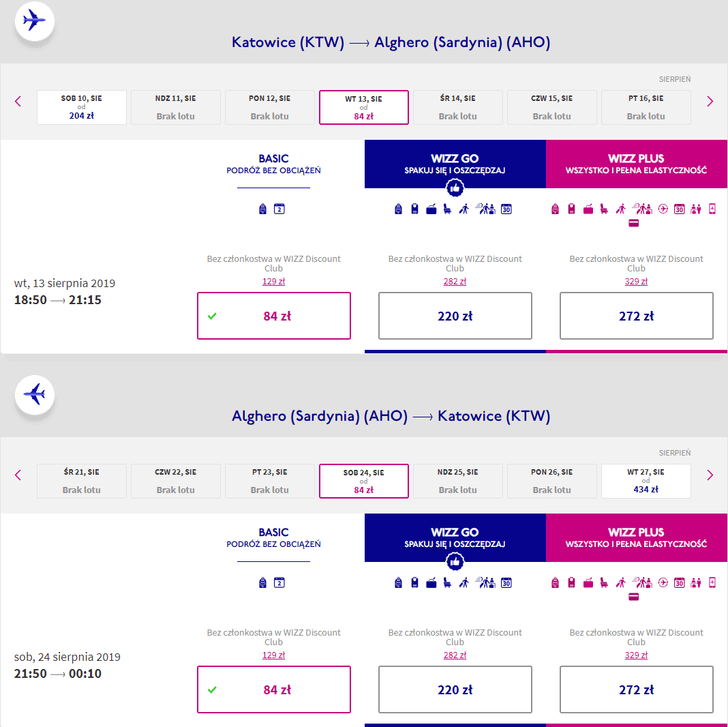Click the outbound WIZZ Go seat icon

point(448,209)
